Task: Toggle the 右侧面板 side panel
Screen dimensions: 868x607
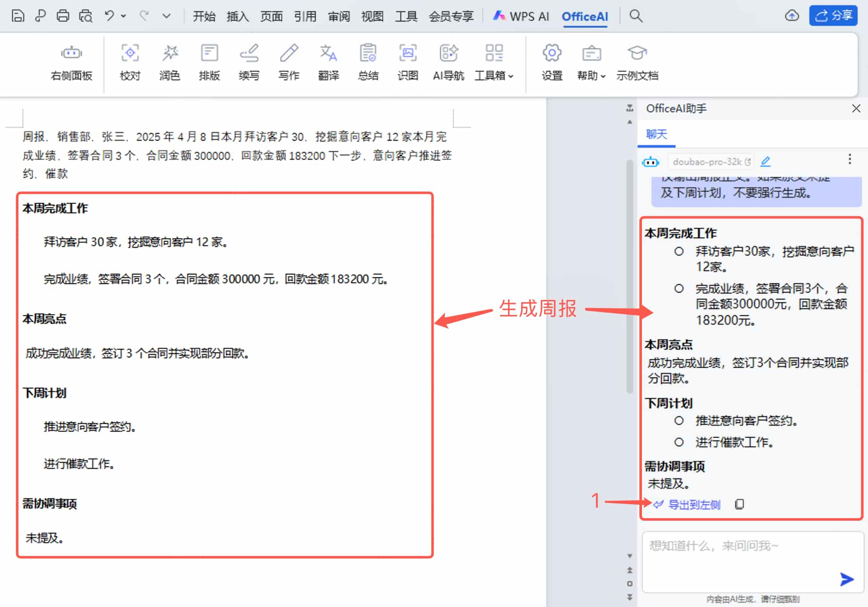Action: [x=71, y=62]
